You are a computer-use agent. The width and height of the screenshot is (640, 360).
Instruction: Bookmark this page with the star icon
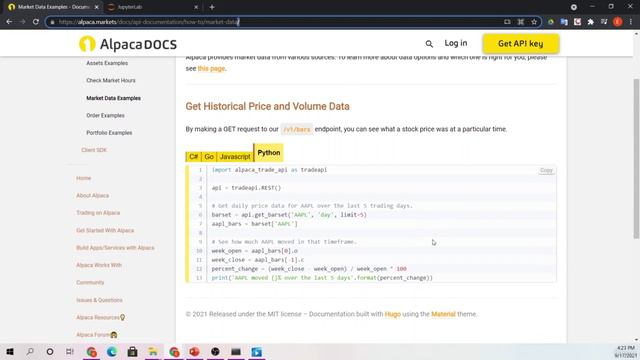tap(534, 22)
